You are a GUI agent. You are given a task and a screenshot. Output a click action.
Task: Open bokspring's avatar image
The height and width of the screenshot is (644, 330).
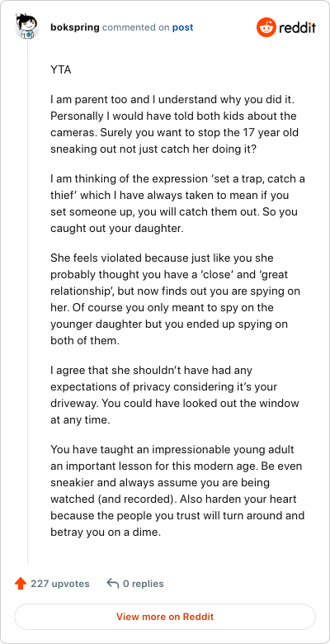[x=27, y=26]
